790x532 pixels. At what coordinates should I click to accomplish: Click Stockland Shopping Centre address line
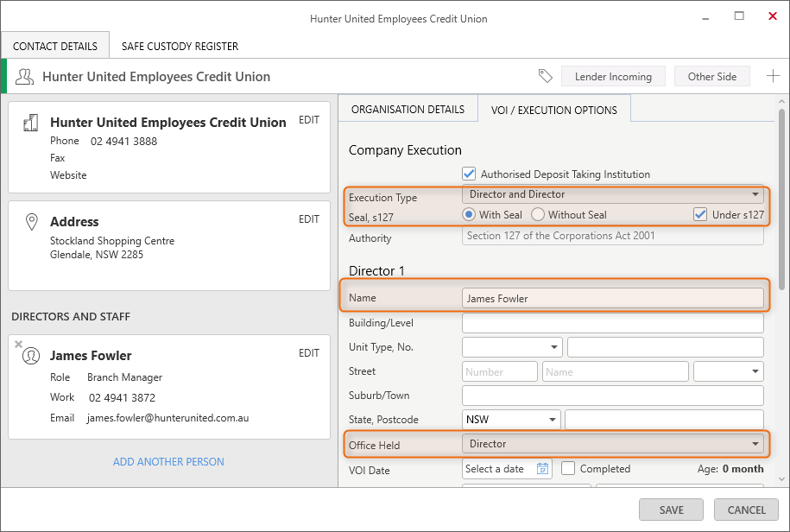pos(112,241)
